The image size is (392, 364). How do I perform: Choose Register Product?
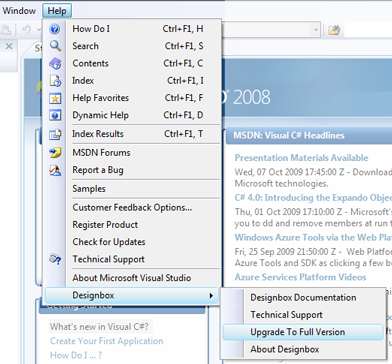pos(132,225)
